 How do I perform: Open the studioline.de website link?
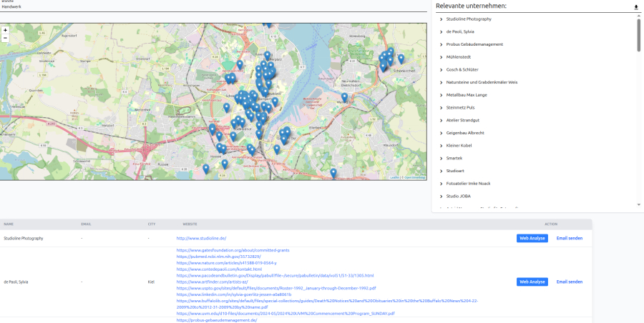tap(202, 238)
